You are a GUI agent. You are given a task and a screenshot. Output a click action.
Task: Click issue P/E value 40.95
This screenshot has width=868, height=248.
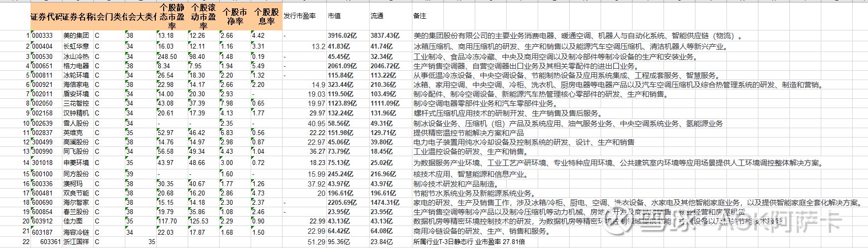tap(317, 123)
